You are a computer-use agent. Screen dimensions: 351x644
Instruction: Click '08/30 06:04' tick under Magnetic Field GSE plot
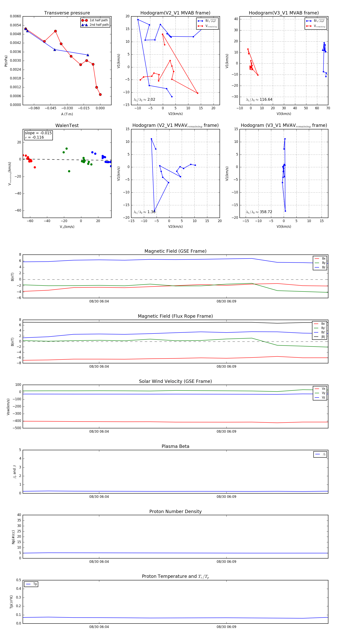pos(99,302)
